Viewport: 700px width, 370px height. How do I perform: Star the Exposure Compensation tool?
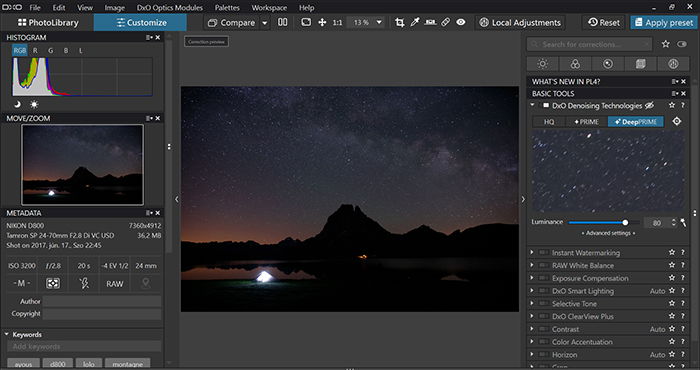pyautogui.click(x=671, y=278)
